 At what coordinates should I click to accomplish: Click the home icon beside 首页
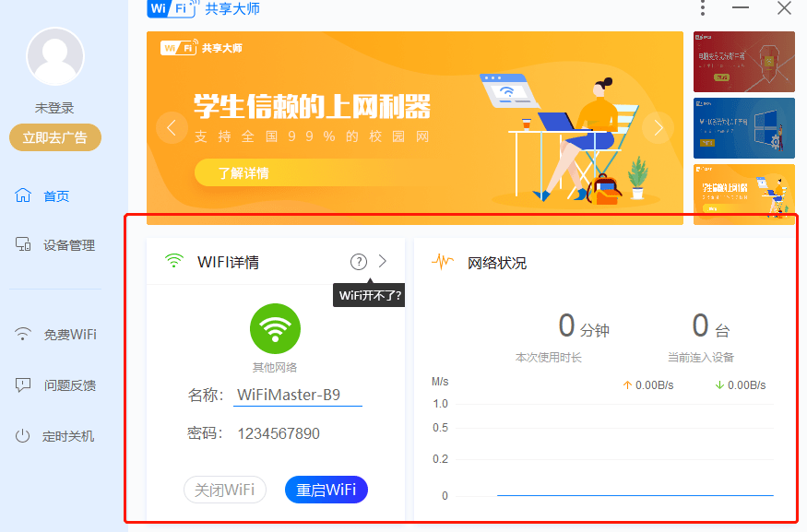pos(23,195)
